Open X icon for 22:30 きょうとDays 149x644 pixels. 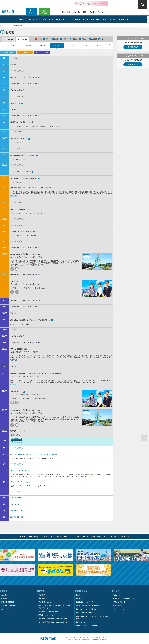pyautogui.click(x=17, y=402)
